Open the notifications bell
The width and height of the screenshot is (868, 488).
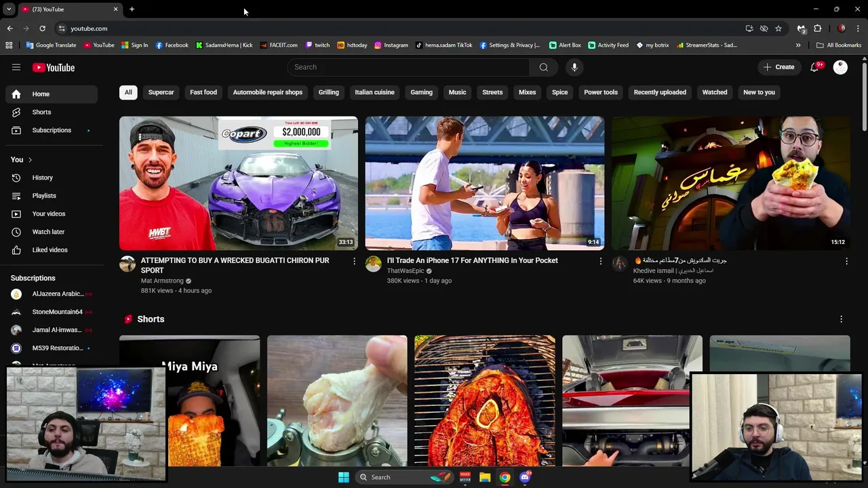coord(815,67)
